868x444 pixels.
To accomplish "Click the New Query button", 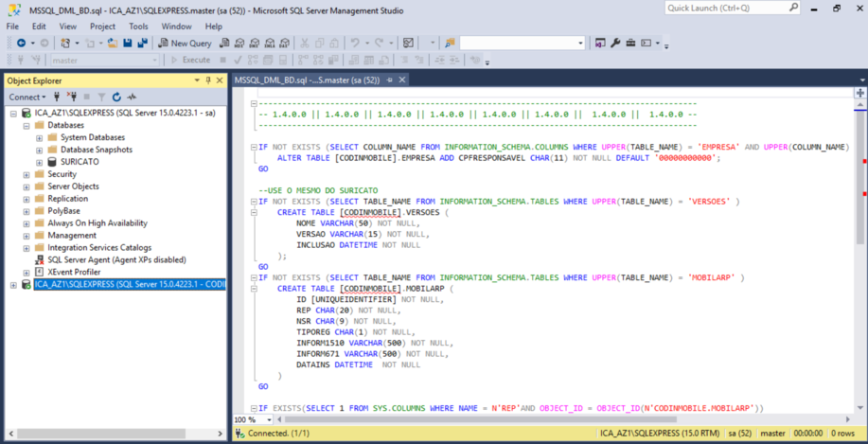I will point(185,44).
